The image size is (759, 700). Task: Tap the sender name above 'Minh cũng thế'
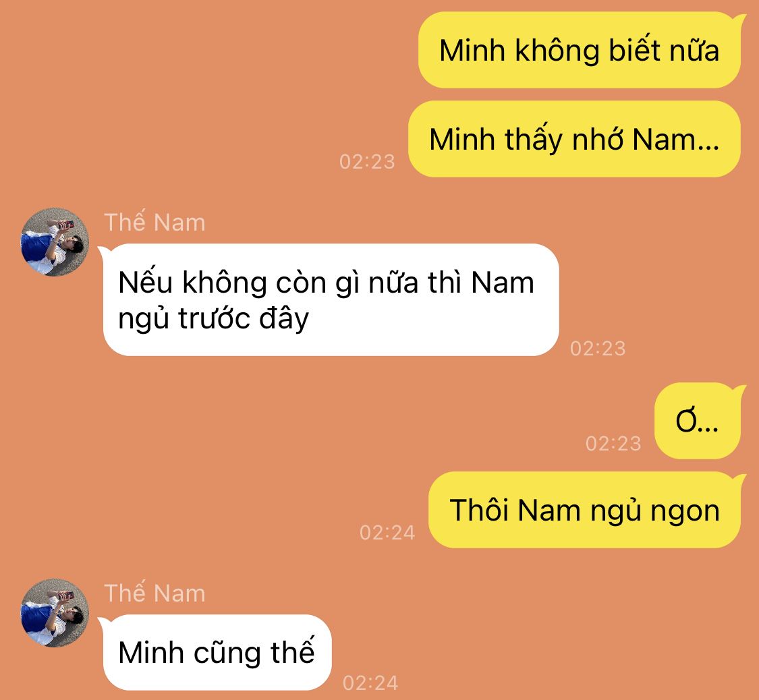155,593
